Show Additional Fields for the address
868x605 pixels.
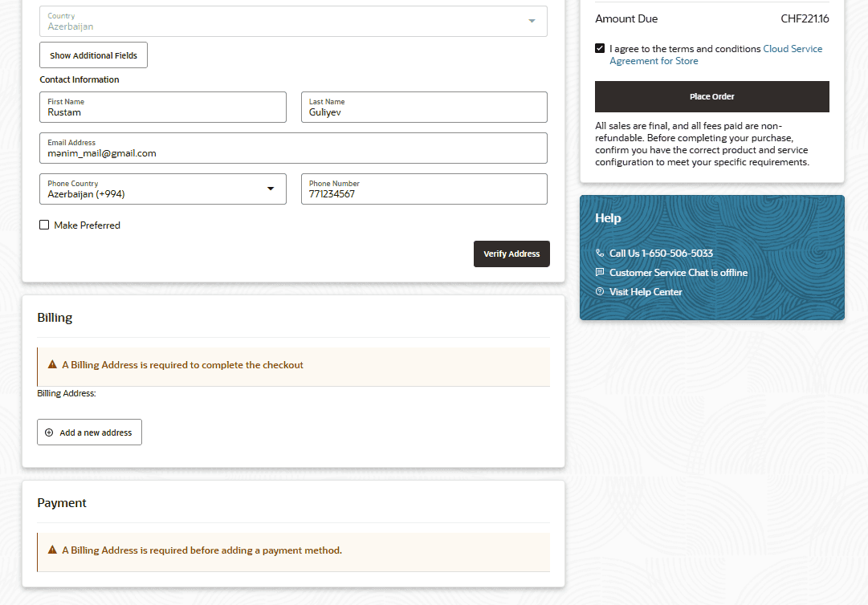(93, 55)
